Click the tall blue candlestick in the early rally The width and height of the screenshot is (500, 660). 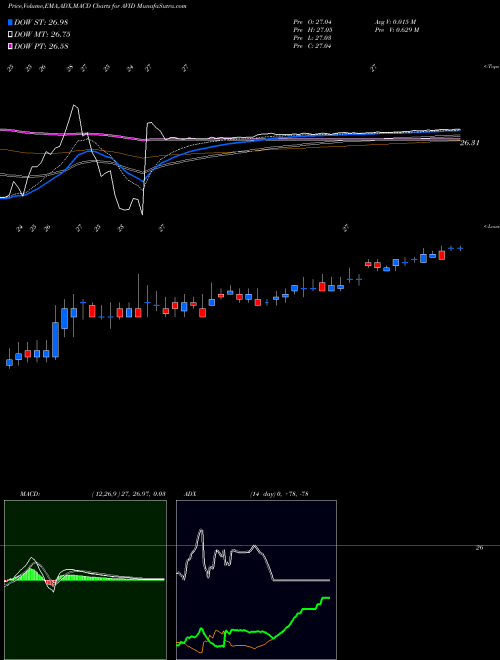[x=55, y=340]
